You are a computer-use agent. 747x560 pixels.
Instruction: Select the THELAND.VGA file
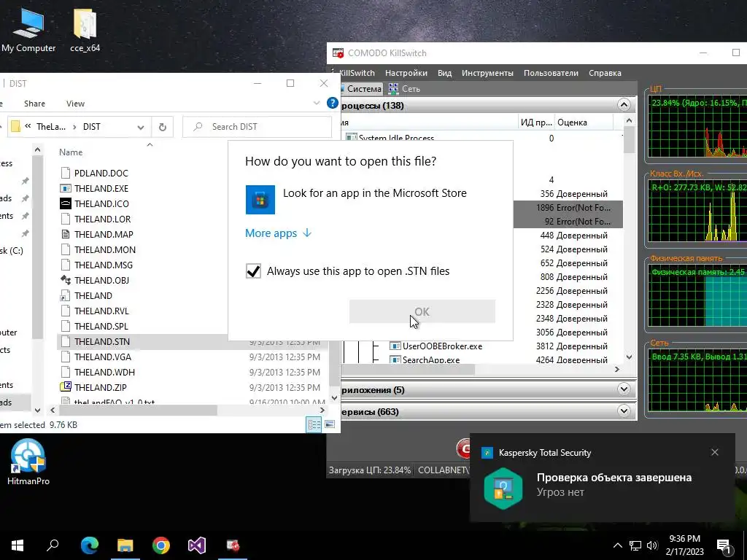click(102, 357)
